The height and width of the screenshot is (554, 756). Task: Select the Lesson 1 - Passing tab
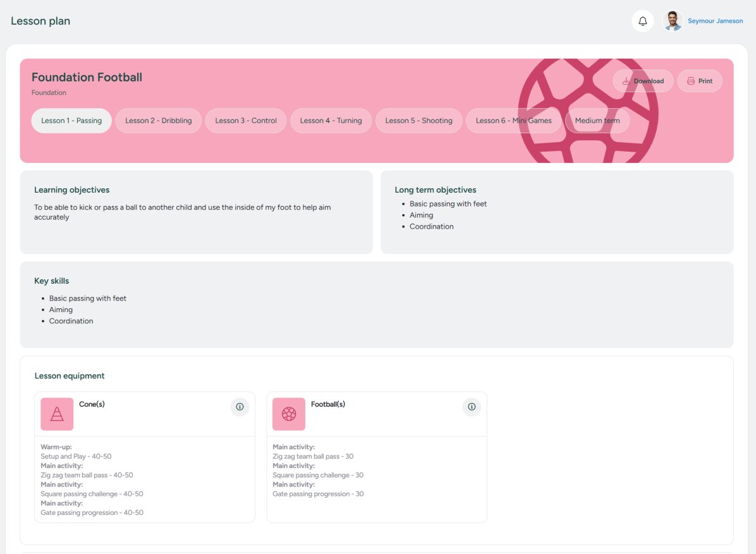point(71,121)
